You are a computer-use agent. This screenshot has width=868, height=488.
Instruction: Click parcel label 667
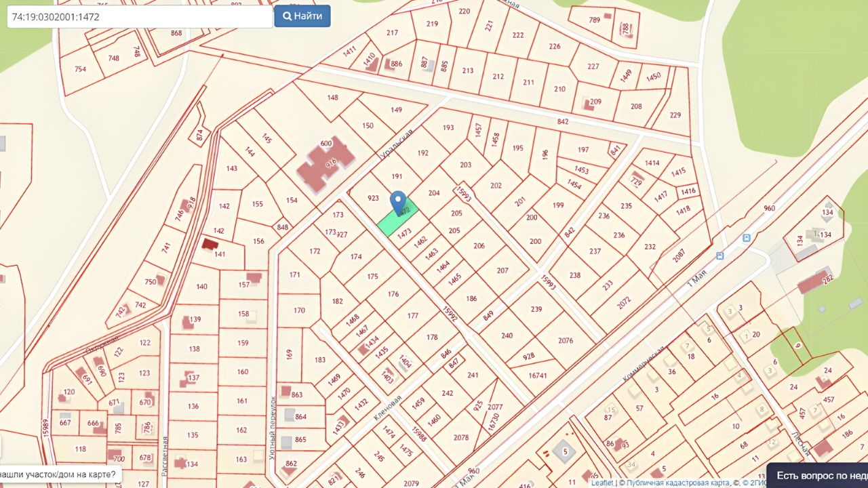[65, 423]
